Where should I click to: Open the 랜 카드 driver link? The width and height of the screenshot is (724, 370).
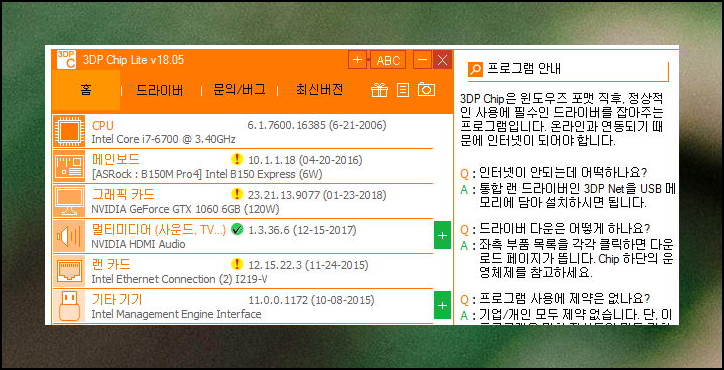pos(111,265)
